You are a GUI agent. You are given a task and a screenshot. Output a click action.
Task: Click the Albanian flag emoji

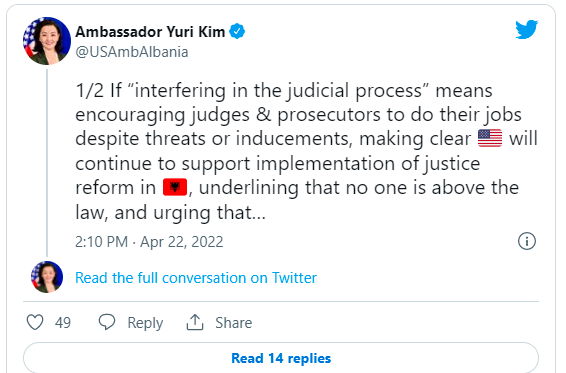[x=175, y=187]
